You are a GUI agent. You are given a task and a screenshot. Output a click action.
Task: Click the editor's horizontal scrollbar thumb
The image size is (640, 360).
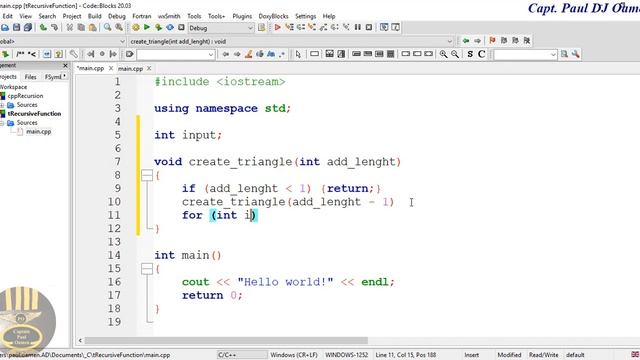coord(226,340)
